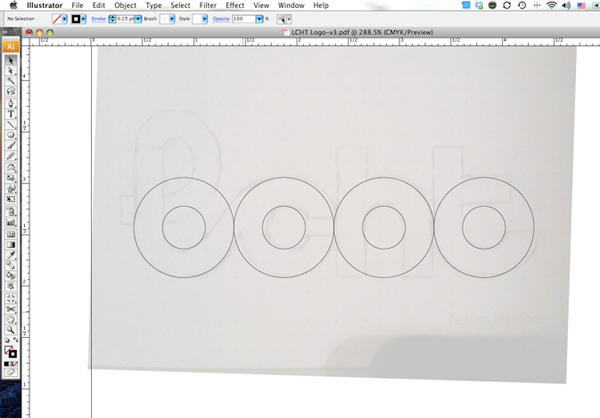This screenshot has width=600, height=418.
Task: Swap fill and stroke colors
Action: pos(16,340)
